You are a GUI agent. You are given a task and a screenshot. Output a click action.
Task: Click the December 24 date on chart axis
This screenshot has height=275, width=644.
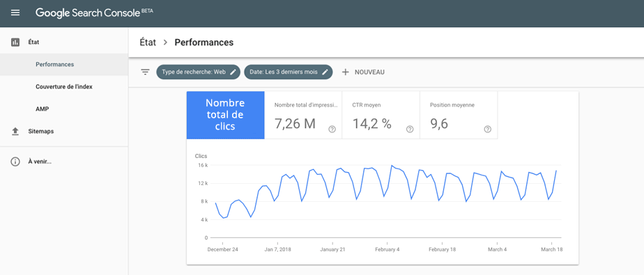pos(222,249)
